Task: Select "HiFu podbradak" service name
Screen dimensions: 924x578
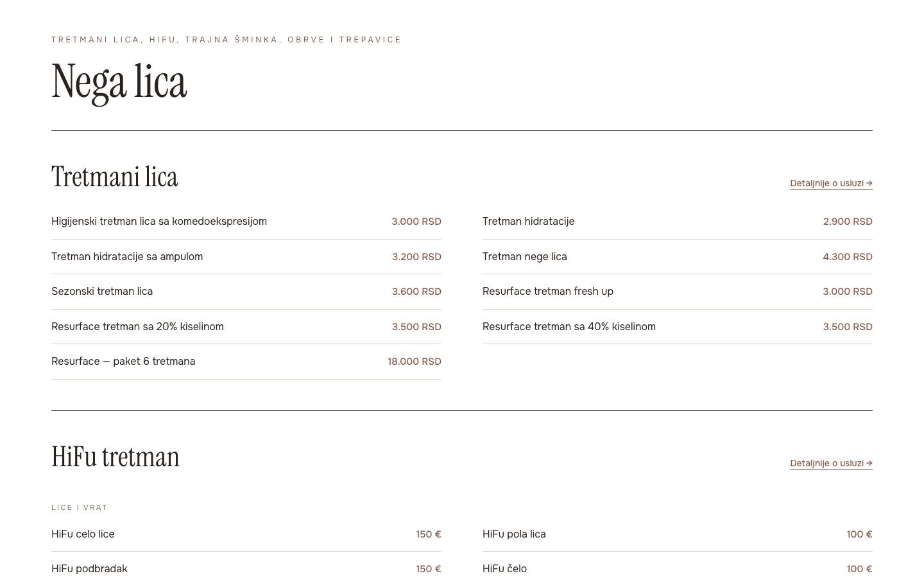Action: click(x=89, y=569)
